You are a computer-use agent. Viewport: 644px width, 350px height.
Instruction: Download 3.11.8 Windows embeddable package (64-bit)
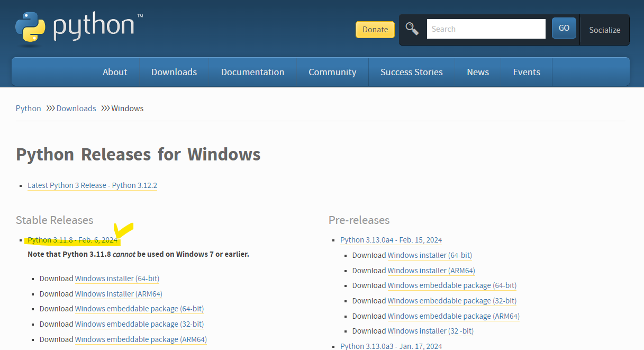click(x=139, y=309)
